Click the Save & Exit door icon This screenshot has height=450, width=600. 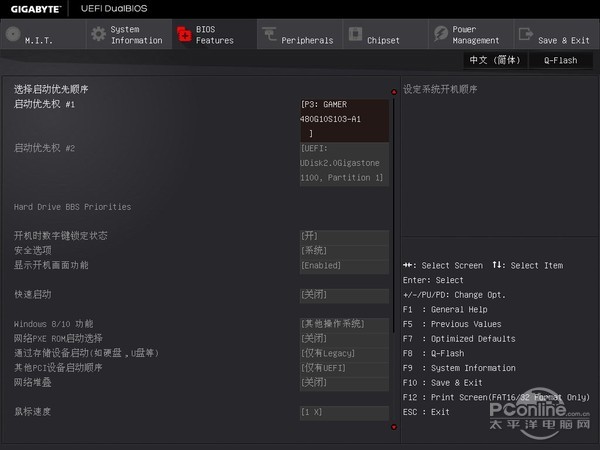point(526,34)
